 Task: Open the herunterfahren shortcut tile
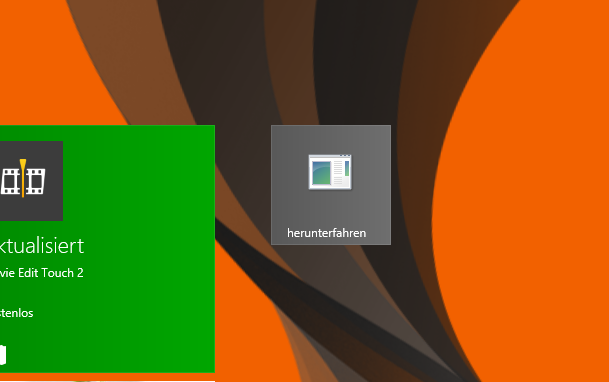coord(331,185)
